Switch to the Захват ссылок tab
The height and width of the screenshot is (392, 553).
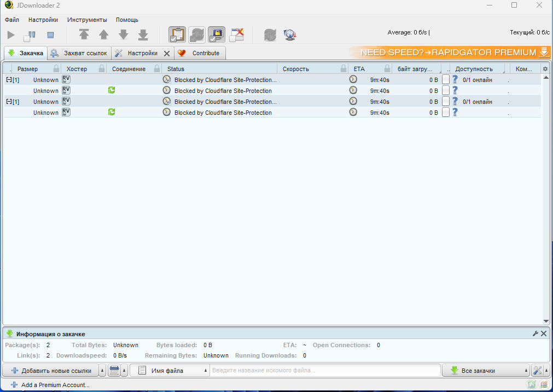point(80,53)
